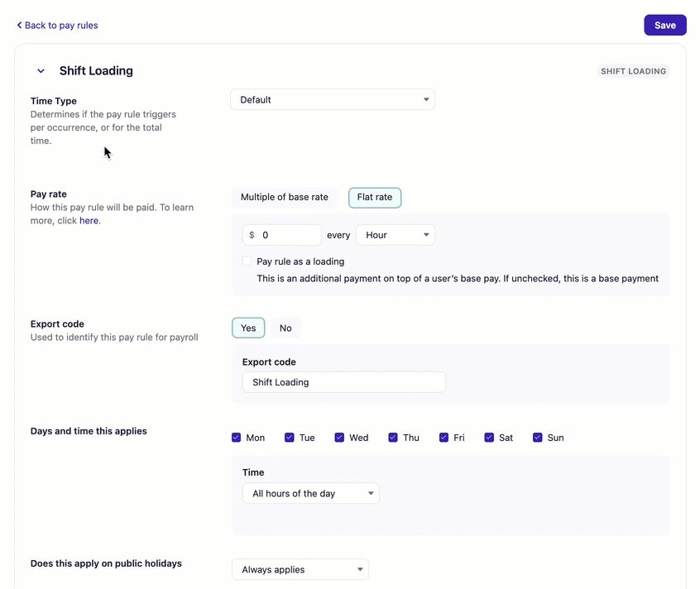This screenshot has width=700, height=589.
Task: Enable Pay rule as a loading
Action: coord(247,261)
